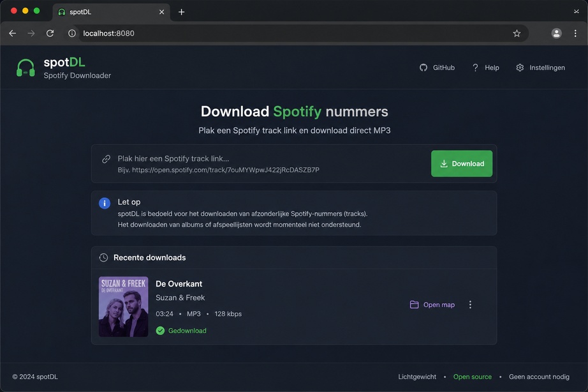The width and height of the screenshot is (588, 392).
Task: Click the 128 kbps bitrate text
Action: (x=228, y=313)
